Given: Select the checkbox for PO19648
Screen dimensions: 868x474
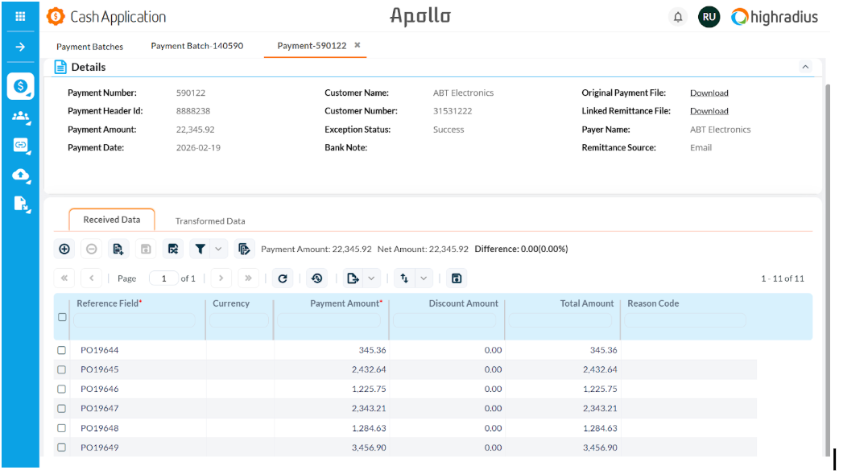Looking at the screenshot, I should tap(61, 428).
